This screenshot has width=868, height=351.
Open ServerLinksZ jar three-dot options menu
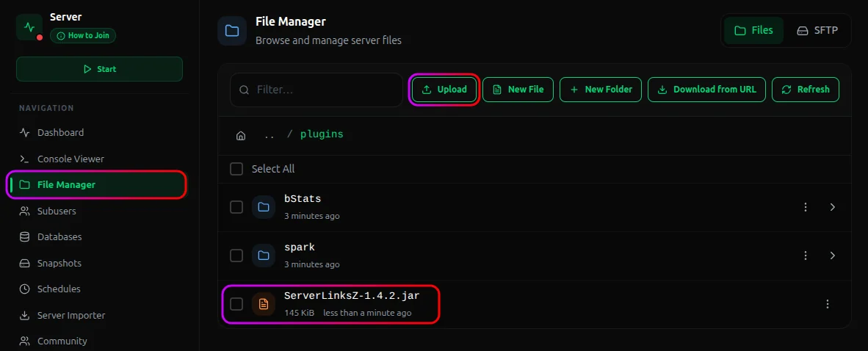828,304
